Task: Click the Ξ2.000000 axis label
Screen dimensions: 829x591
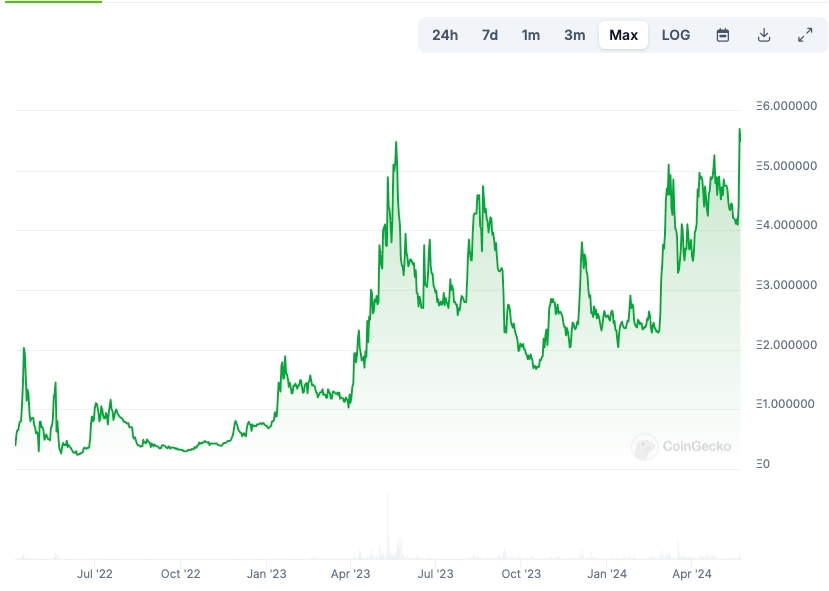Action: (786, 345)
